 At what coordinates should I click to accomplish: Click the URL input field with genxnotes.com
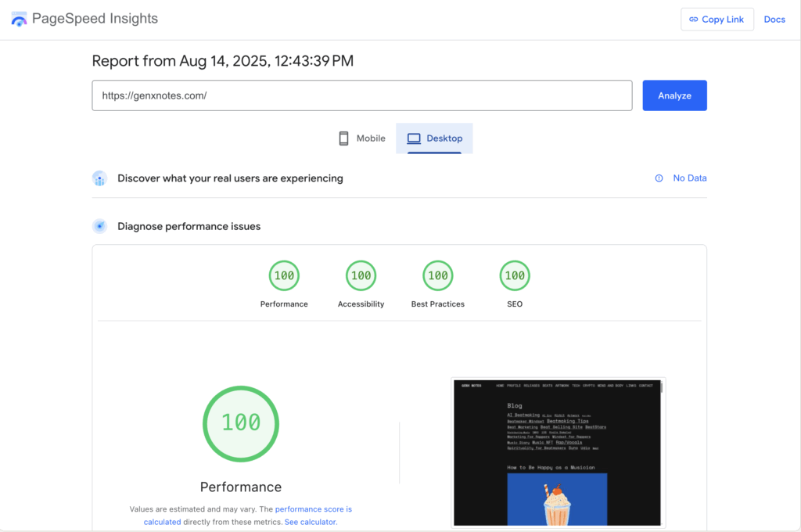[361, 95]
